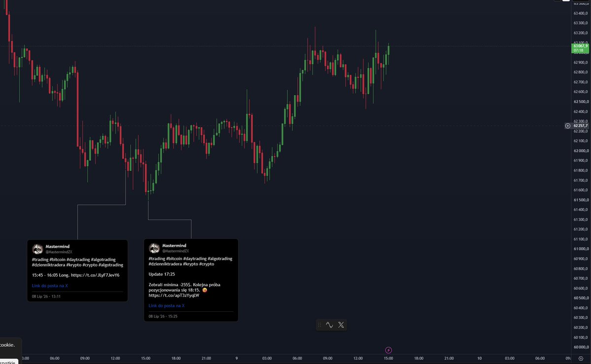The width and height of the screenshot is (591, 364).
Task: Click '15:45 - 16:05 Long.' post text
Action: (50, 275)
